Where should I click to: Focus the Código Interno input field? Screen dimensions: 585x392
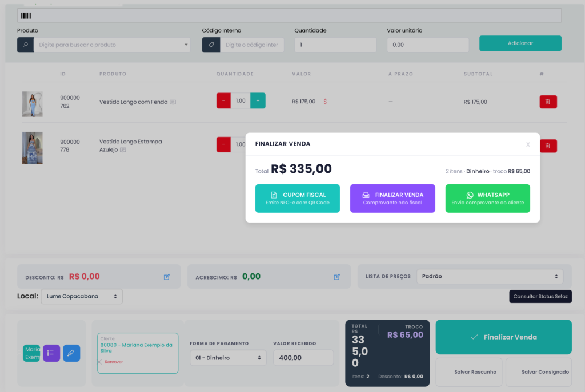pyautogui.click(x=252, y=45)
